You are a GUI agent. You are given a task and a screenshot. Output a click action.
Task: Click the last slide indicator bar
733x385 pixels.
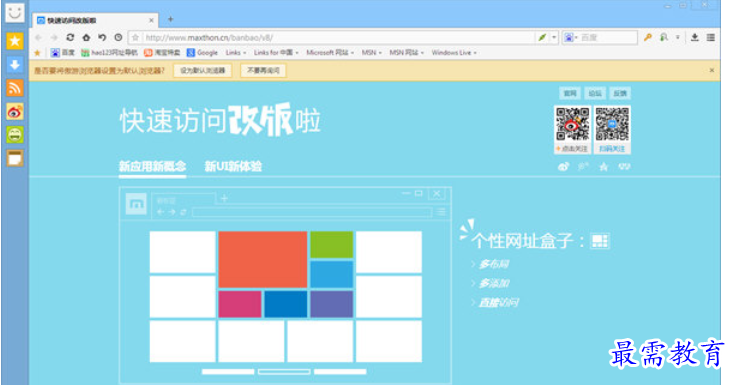340,371
